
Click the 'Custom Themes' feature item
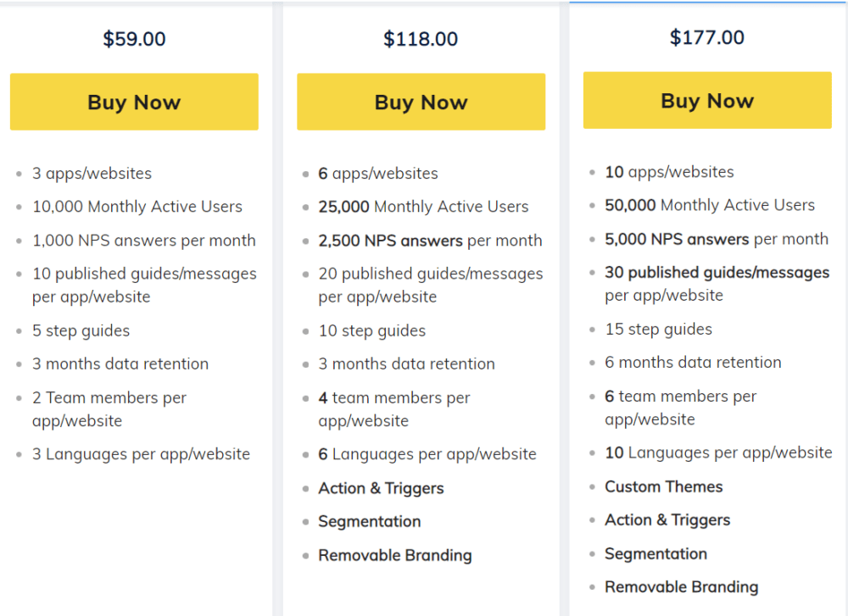pyautogui.click(x=664, y=486)
